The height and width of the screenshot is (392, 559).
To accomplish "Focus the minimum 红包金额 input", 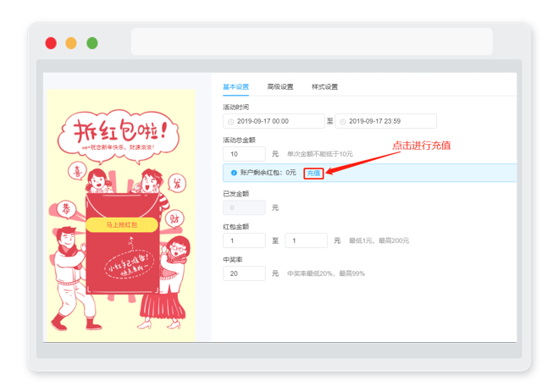I will (x=244, y=240).
